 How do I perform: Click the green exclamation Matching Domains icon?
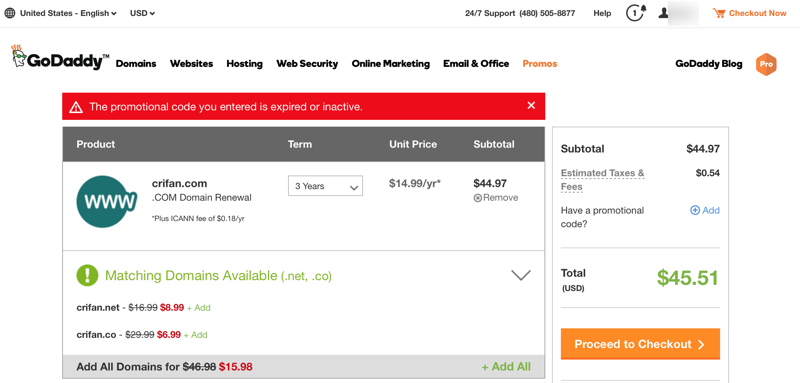point(87,275)
